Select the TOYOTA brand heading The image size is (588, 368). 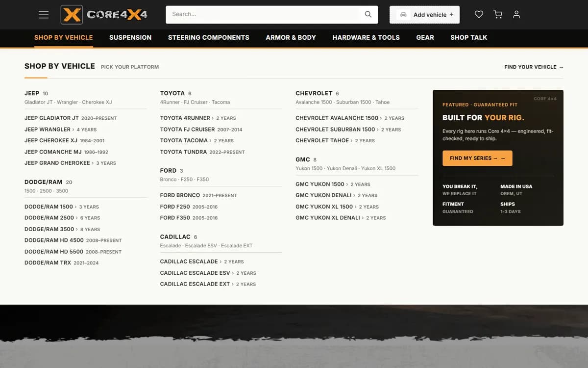tap(172, 93)
